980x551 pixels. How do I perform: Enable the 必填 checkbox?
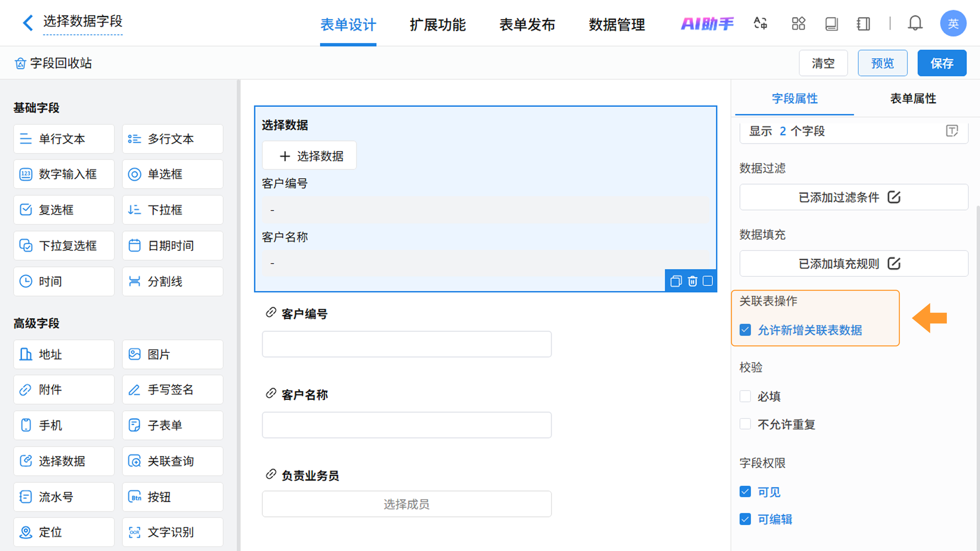click(745, 396)
